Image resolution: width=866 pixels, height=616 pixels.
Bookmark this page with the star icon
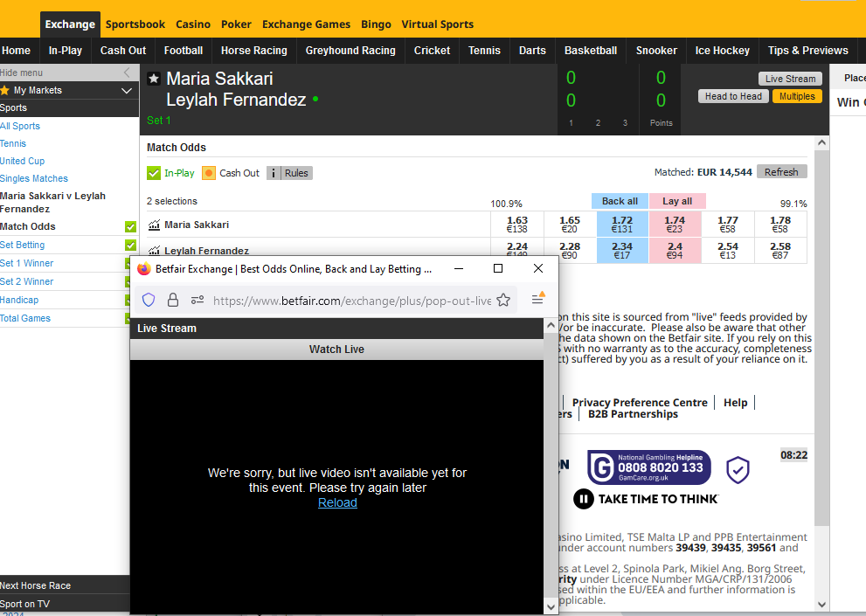(x=503, y=300)
